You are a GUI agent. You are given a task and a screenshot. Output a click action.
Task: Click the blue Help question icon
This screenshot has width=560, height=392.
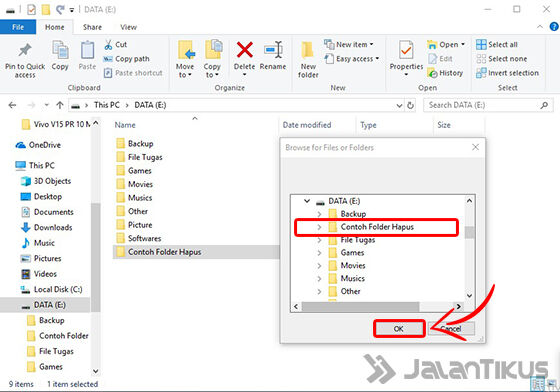click(x=554, y=26)
